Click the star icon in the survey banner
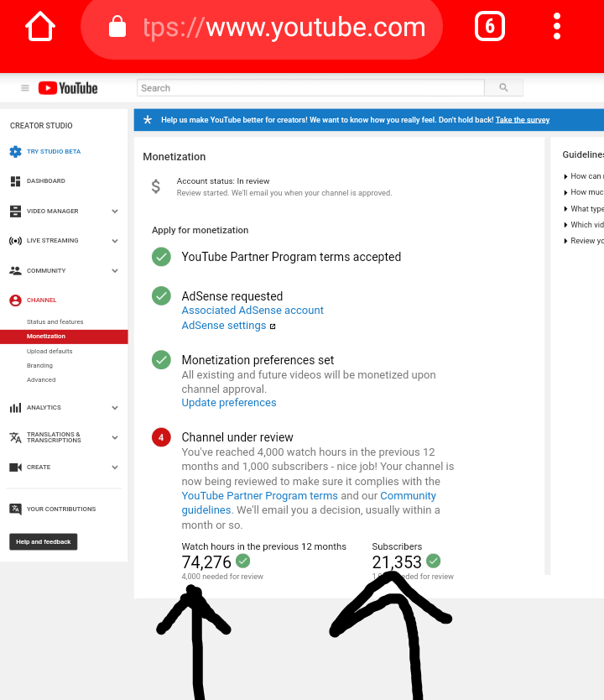The image size is (604, 700). point(148,120)
